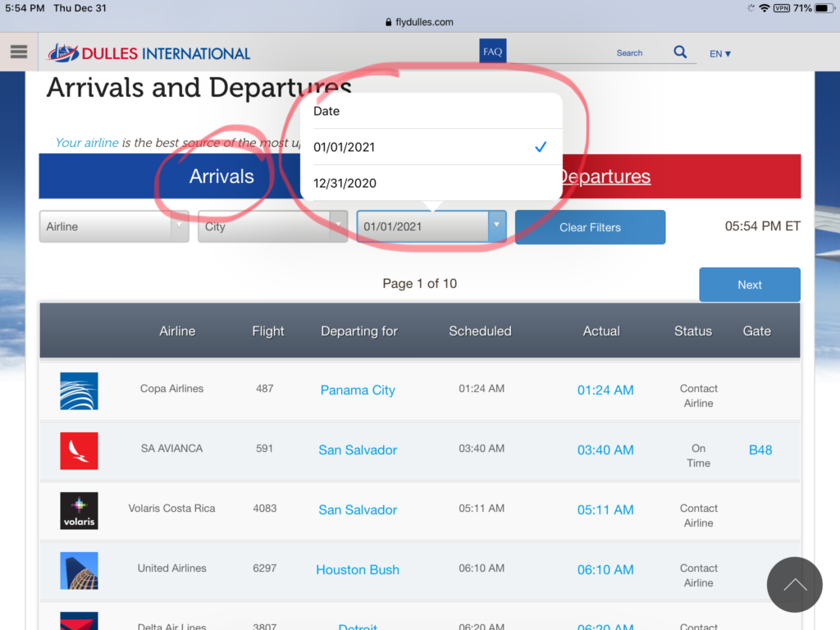840x630 pixels.
Task: Switch to the Departures tab
Action: 605,176
